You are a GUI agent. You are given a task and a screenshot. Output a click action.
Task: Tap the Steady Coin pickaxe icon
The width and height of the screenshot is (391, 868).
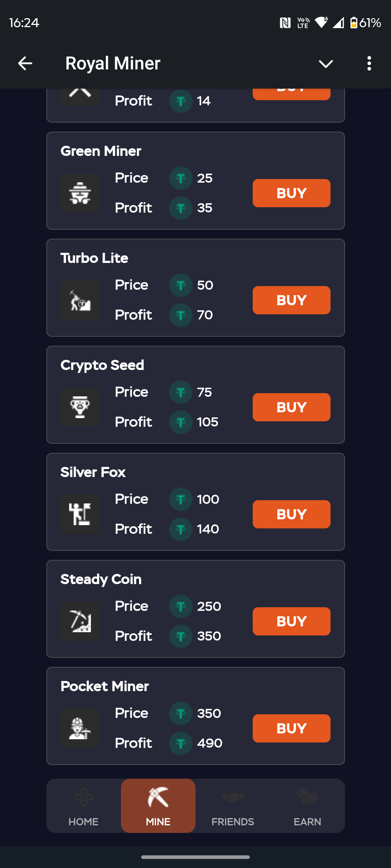pyautogui.click(x=80, y=621)
